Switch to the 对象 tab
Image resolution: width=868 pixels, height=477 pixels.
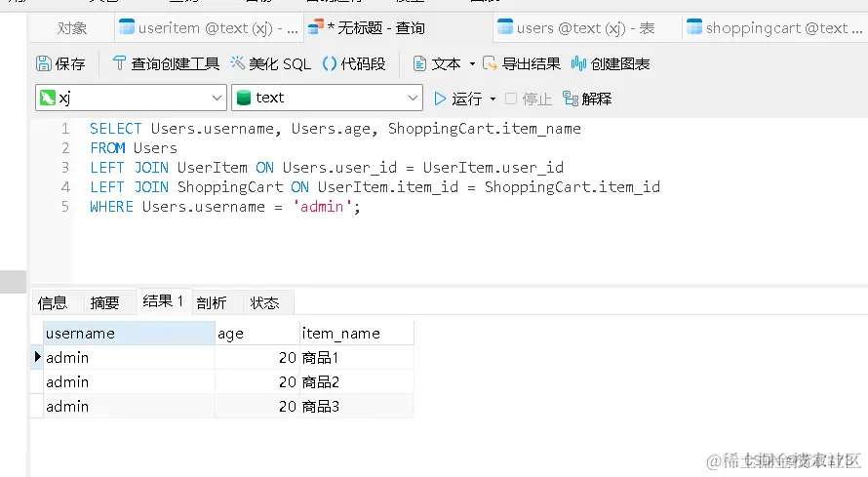coord(72,27)
